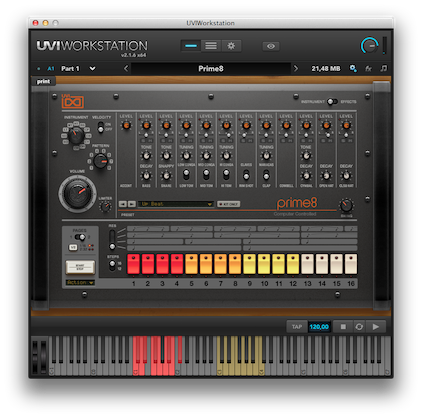The height and width of the screenshot is (418, 422).
Task: Toggle the Low Conga switch
Action: coord(186,174)
